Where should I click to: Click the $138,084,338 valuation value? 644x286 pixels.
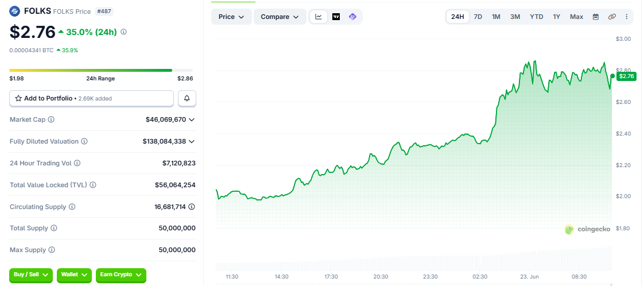click(x=164, y=141)
